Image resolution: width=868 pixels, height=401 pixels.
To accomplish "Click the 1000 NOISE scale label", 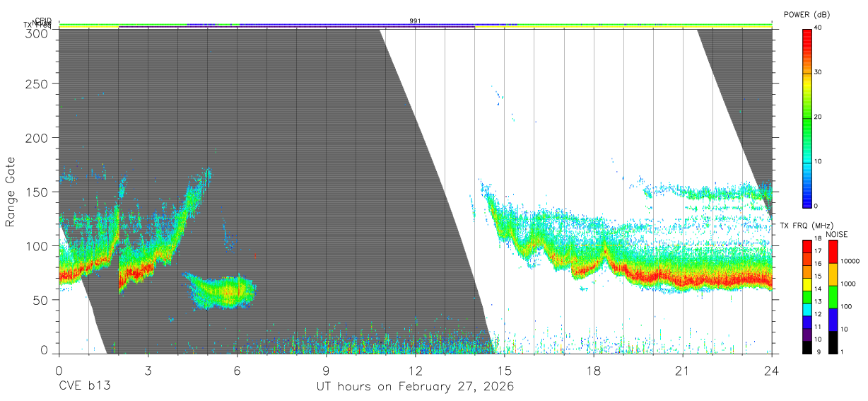I will click(x=850, y=284).
